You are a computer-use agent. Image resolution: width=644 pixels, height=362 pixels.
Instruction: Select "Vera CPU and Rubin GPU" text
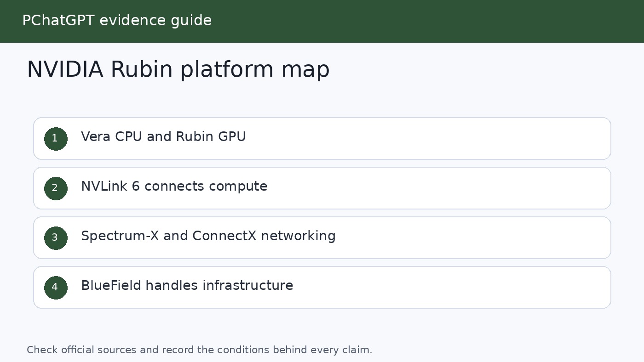(x=163, y=137)
